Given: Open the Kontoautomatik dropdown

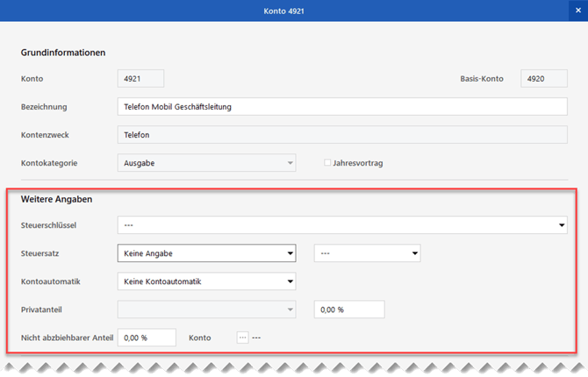Looking at the screenshot, I should 205,281.
